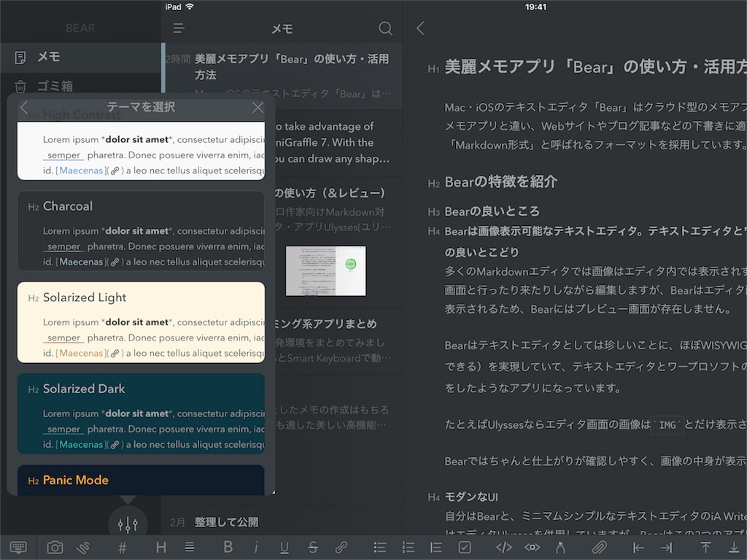Tap the screenshot thumbnail in note list

(326, 271)
